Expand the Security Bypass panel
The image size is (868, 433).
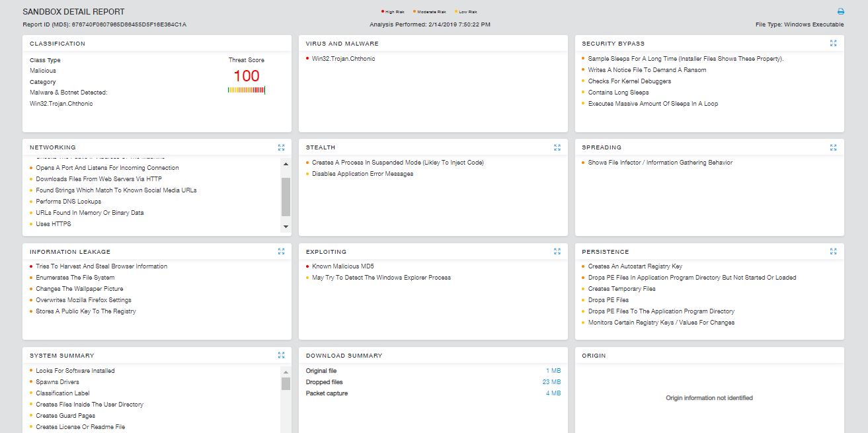pyautogui.click(x=833, y=44)
